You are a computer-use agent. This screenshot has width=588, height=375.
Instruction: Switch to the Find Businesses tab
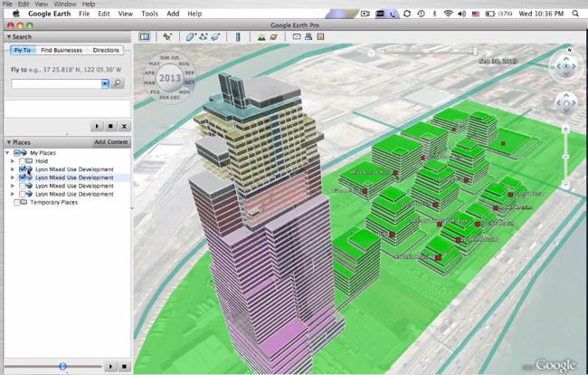(62, 50)
